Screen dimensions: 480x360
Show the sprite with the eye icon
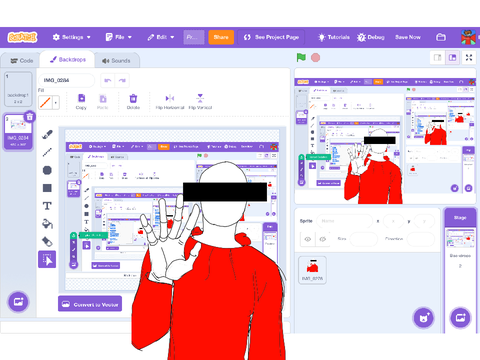click(x=308, y=239)
